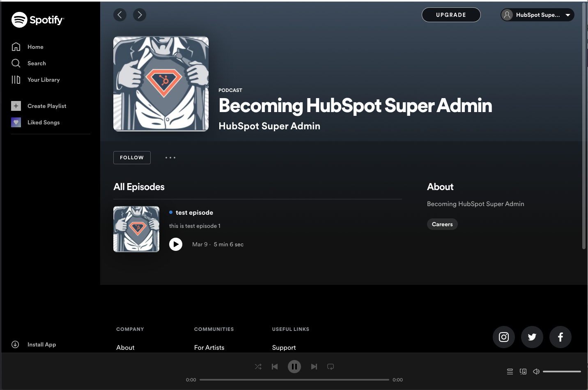This screenshot has width=588, height=390.
Task: Pause the current playback
Action: click(x=294, y=367)
